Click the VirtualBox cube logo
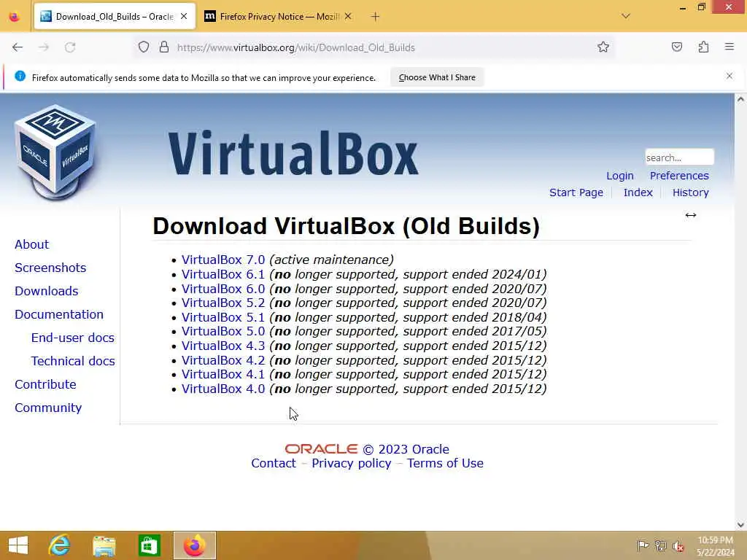This screenshot has height=560, width=747. pos(55,152)
